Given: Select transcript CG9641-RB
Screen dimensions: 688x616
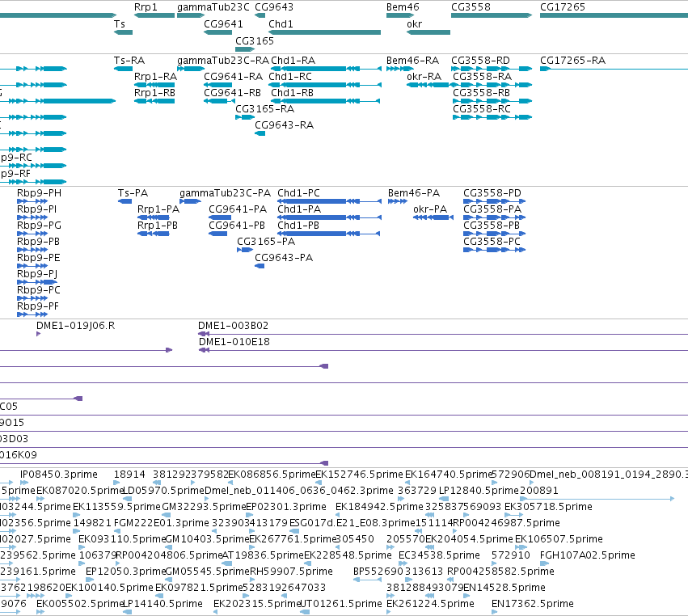Looking at the screenshot, I should pos(219,101).
